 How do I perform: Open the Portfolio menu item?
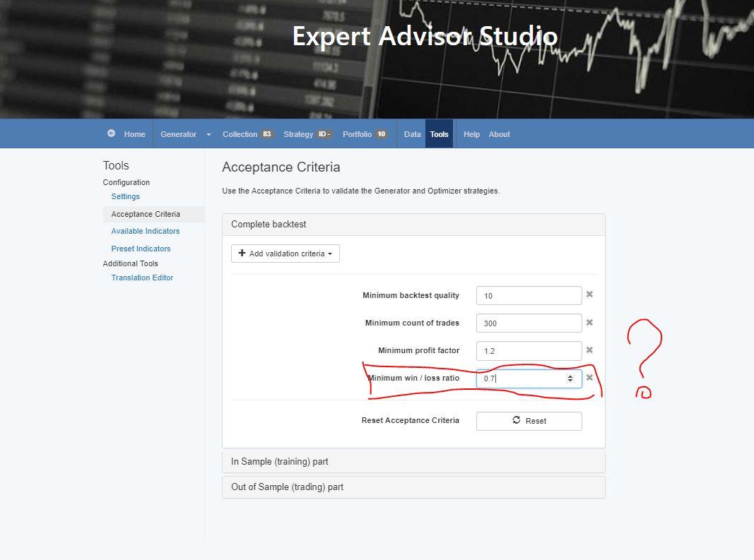[365, 134]
